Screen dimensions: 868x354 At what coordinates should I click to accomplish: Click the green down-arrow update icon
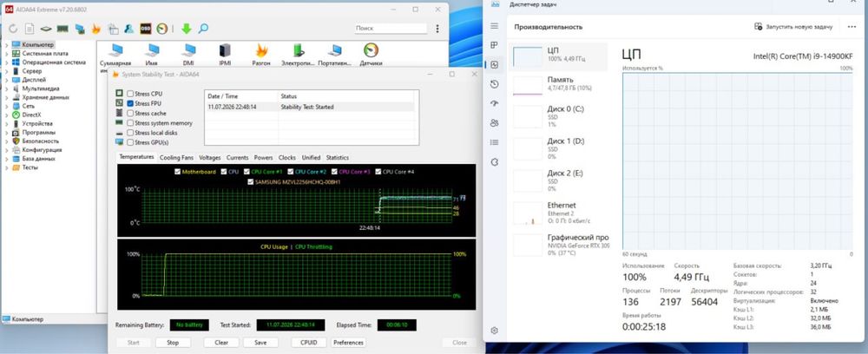[186, 29]
